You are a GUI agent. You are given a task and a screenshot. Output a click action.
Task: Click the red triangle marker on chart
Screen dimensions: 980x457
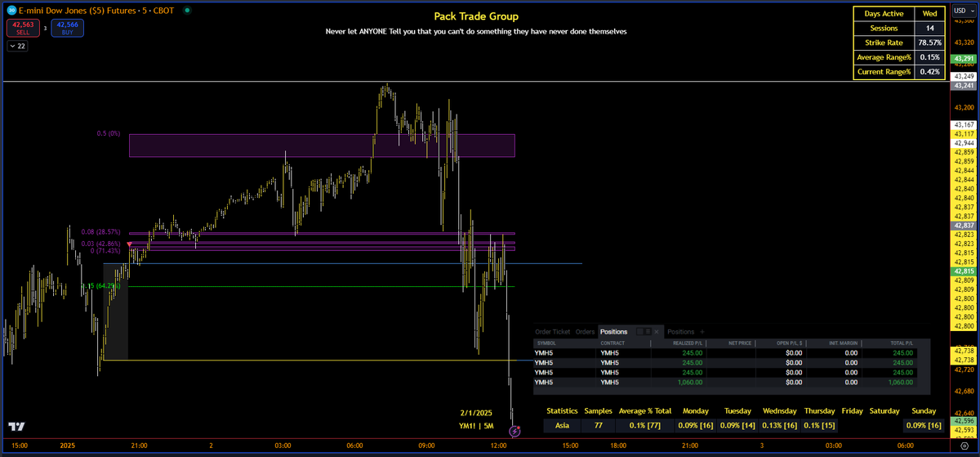(x=130, y=244)
